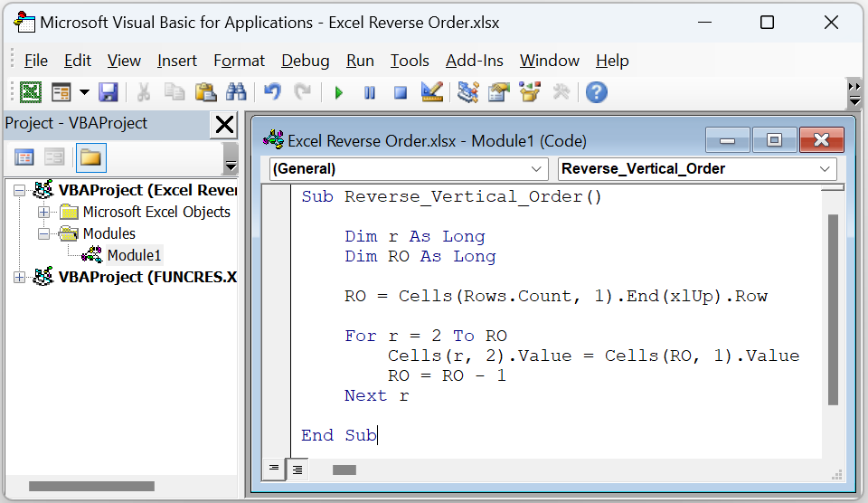This screenshot has height=503, width=868.
Task: Place cursor in 'Dim r As Long' line
Action: pyautogui.click(x=415, y=236)
